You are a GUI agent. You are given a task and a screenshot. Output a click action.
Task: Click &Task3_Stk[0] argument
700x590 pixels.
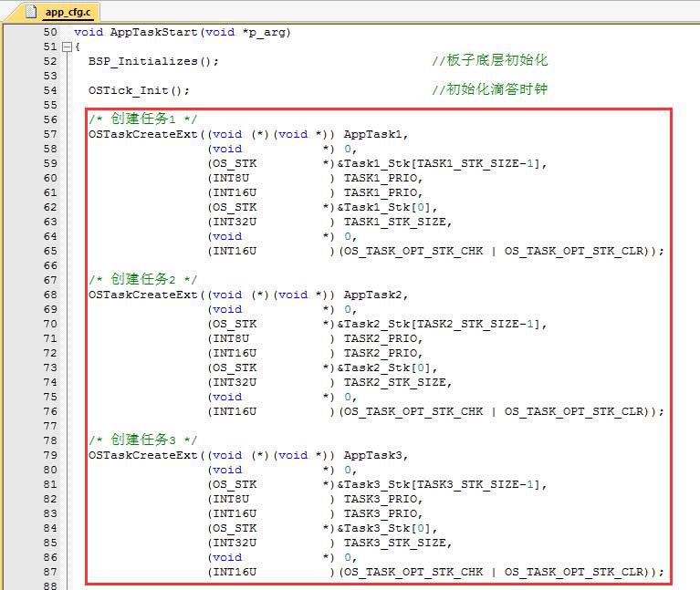[x=384, y=529]
